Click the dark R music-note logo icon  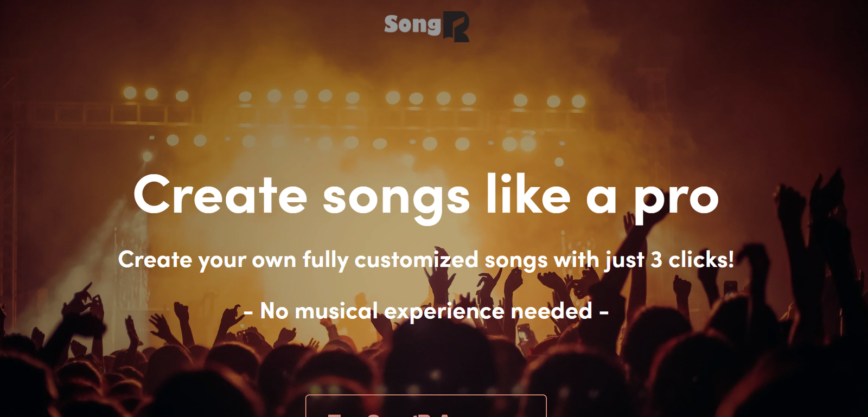click(x=456, y=27)
